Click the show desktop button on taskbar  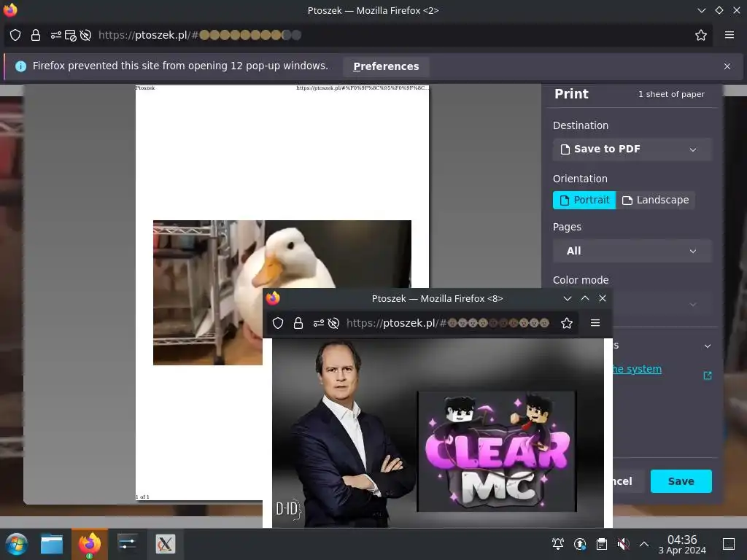pos(729,544)
